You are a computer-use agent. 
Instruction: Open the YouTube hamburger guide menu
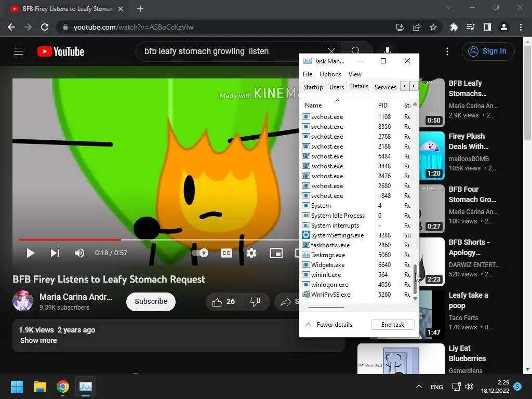19,51
